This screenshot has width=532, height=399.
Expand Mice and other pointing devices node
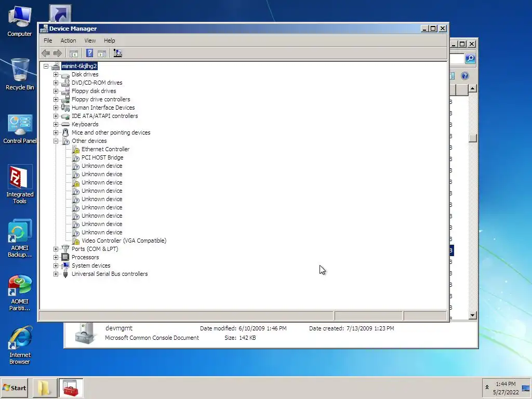click(56, 132)
